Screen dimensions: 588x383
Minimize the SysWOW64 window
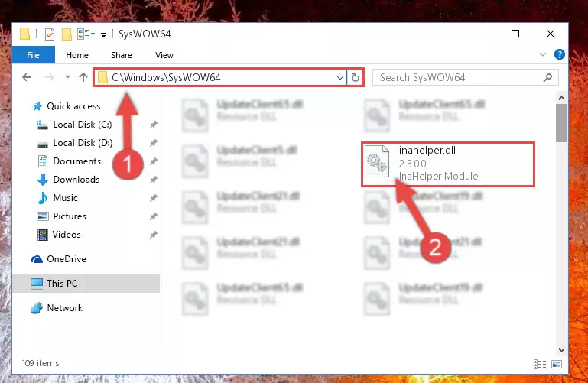481,34
